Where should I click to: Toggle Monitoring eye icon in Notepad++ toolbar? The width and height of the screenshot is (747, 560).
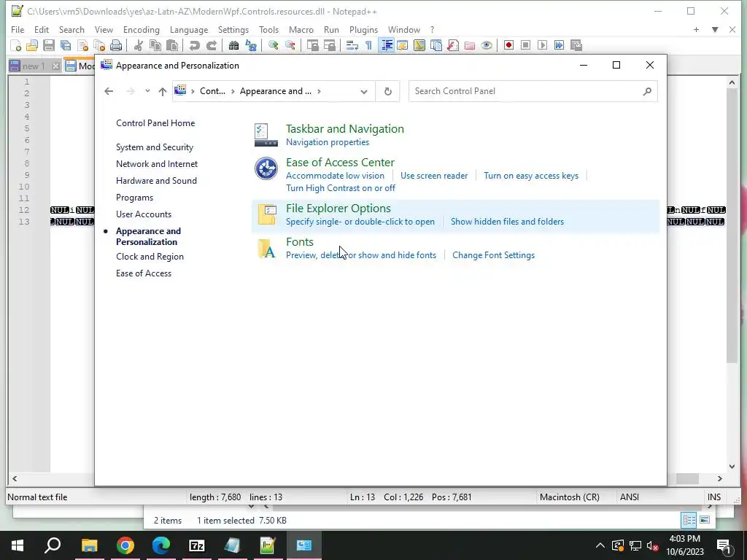pyautogui.click(x=487, y=45)
